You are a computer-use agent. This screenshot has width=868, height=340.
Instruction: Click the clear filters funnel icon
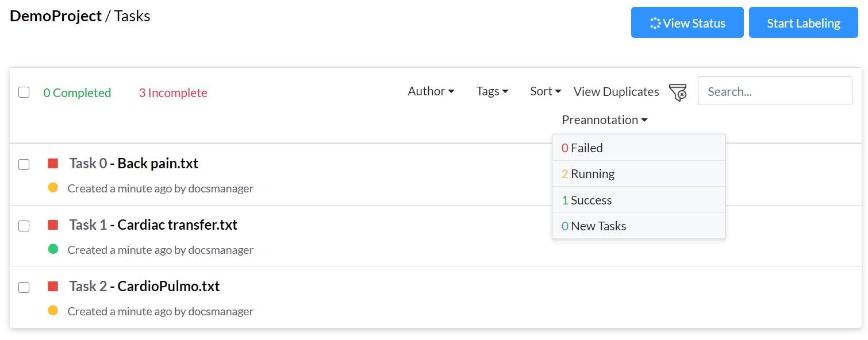tap(678, 92)
